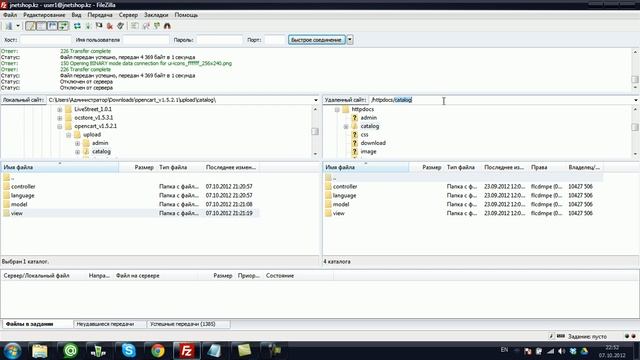Screen dimensions: 640x360
Task: Open the quick connect history dropdown arrow
Action: (x=350, y=40)
